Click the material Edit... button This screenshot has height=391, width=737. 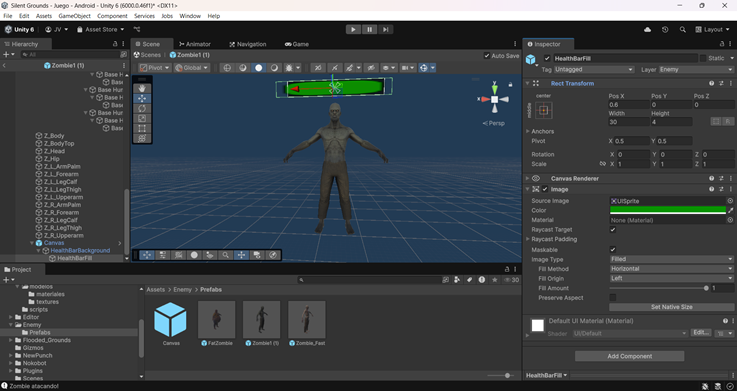pyautogui.click(x=700, y=333)
